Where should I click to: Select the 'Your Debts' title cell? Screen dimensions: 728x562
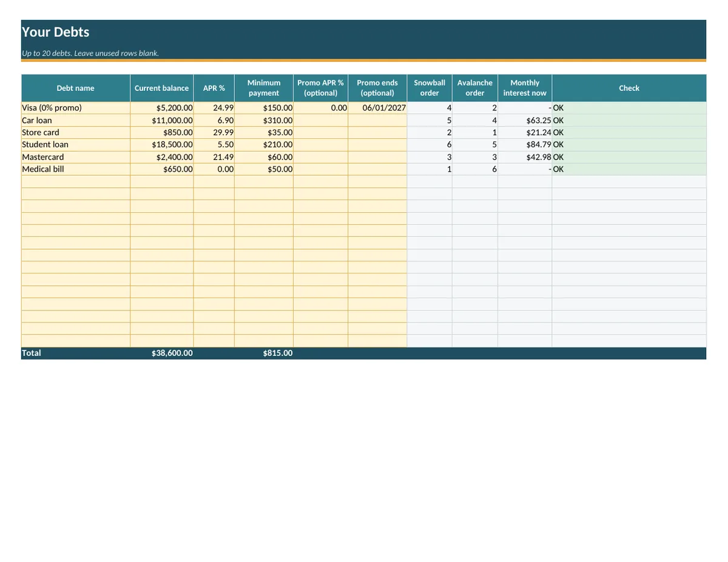click(363, 32)
